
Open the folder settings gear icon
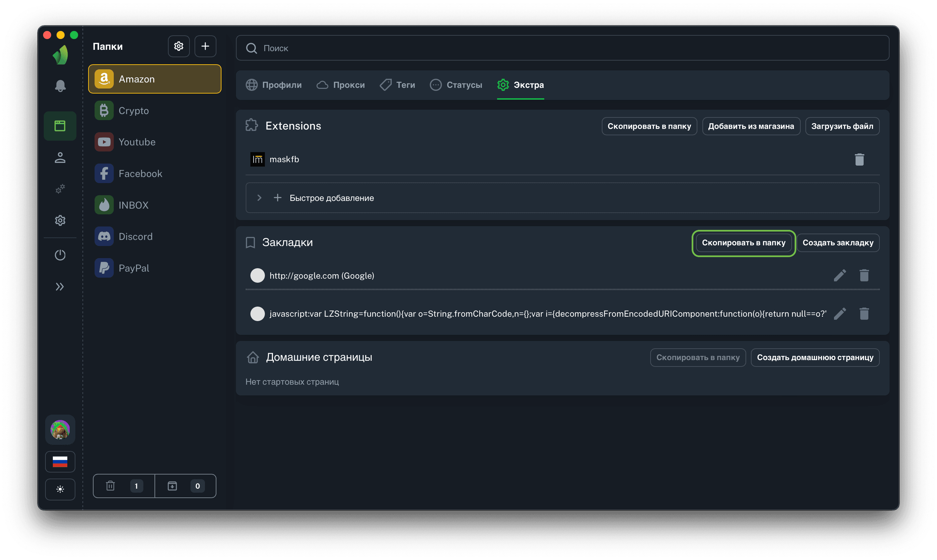coord(178,46)
